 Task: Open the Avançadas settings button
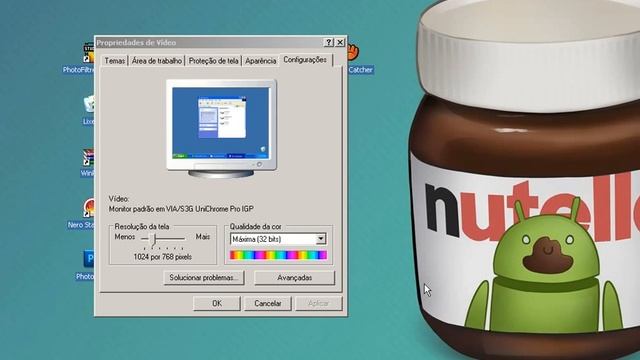tap(294, 278)
